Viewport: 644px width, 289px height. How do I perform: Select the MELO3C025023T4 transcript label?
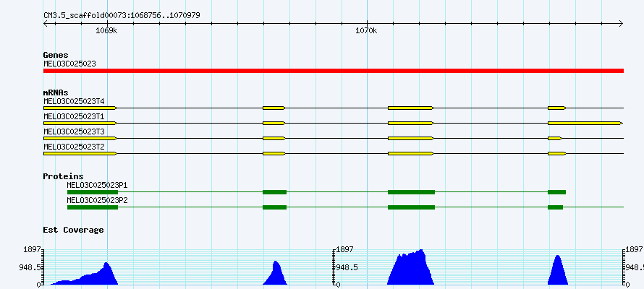[74, 101]
